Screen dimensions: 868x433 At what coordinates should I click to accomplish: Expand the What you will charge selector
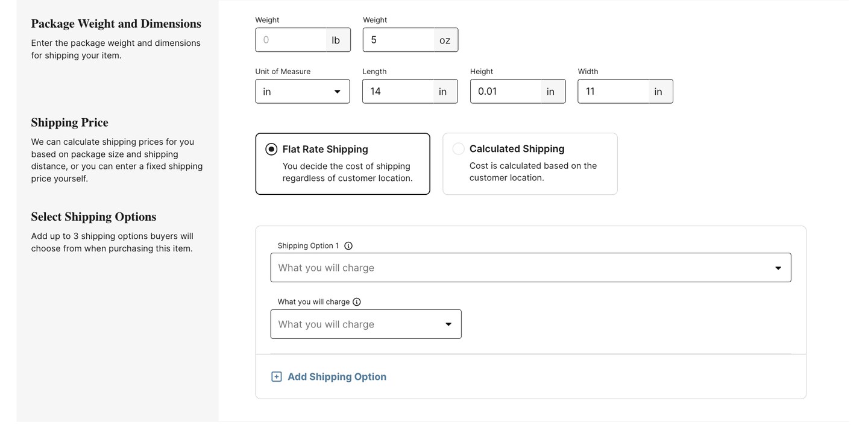(365, 324)
